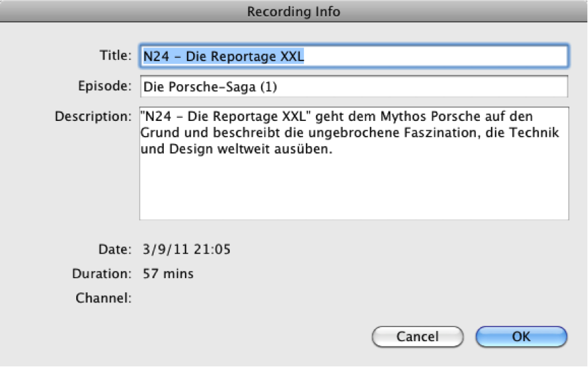Screen dimensions: 588x367
Task: Click the Title input field
Action: point(354,56)
